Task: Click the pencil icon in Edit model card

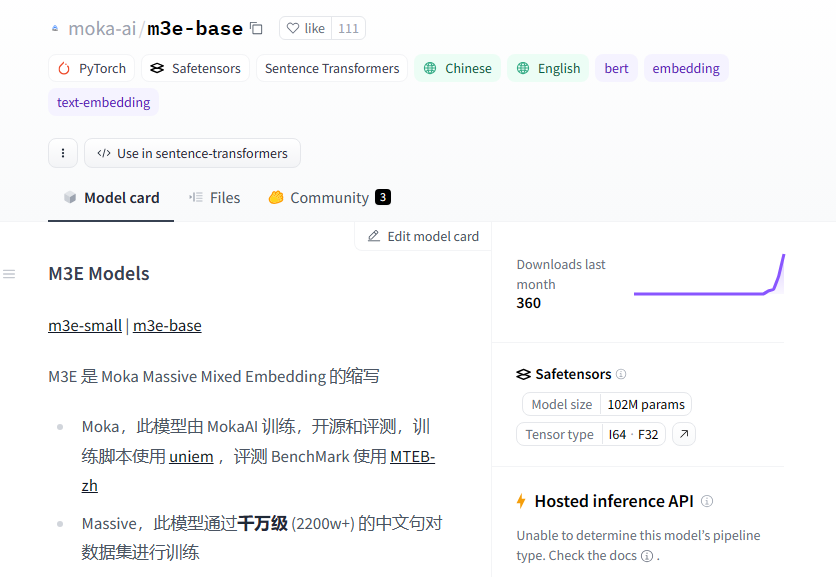Action: (x=374, y=236)
